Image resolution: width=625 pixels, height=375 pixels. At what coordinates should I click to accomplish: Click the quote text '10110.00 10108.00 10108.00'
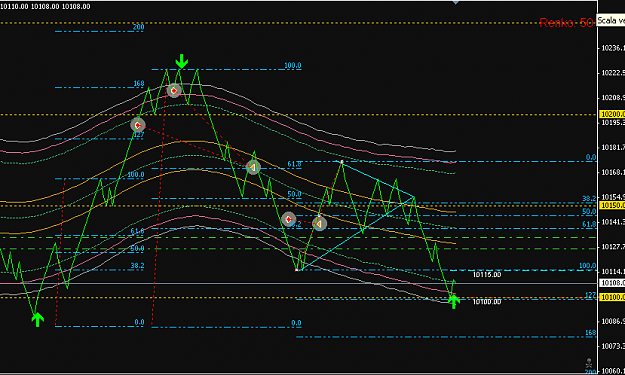[45, 6]
